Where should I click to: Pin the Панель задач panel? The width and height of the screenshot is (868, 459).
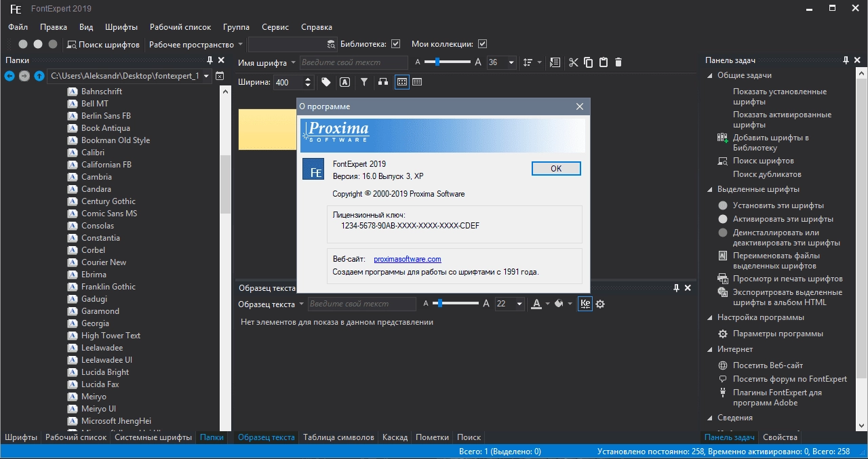click(846, 60)
